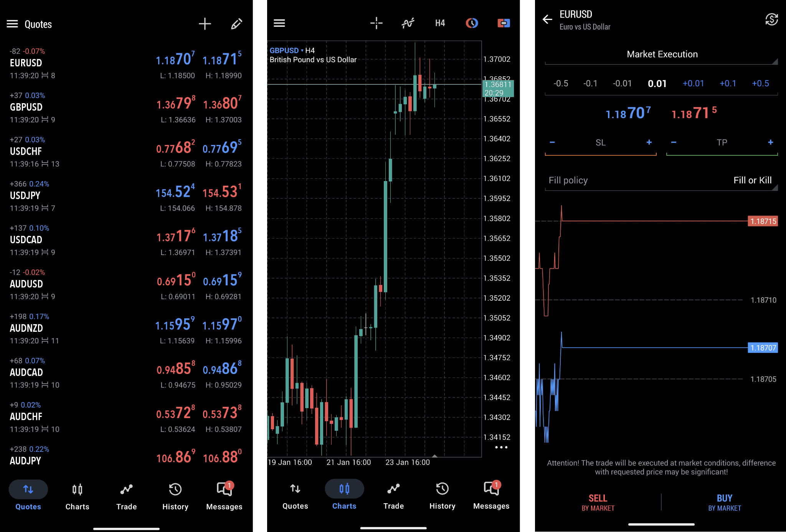
Task: Switch to Quotes tab from chart screen
Action: (295, 496)
